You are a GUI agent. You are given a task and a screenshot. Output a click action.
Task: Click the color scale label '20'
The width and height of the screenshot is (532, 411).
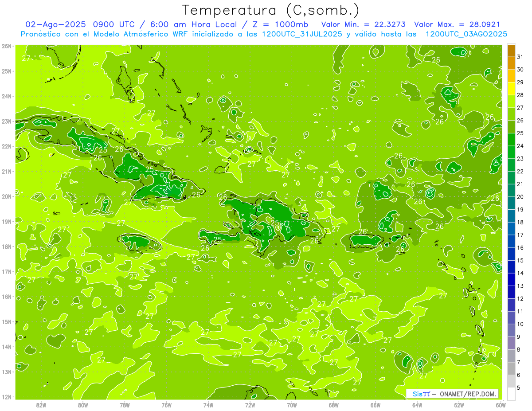(x=520, y=197)
